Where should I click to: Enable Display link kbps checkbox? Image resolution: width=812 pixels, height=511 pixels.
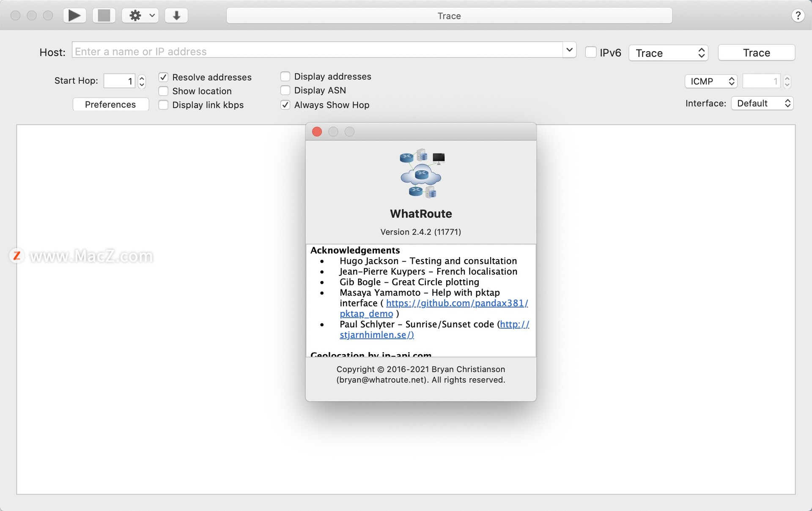(x=163, y=105)
